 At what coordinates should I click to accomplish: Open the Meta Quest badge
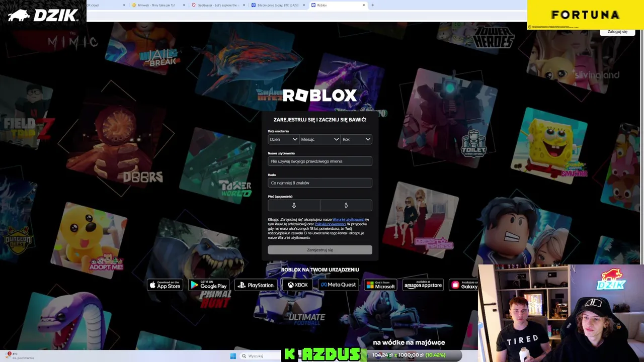tap(338, 285)
